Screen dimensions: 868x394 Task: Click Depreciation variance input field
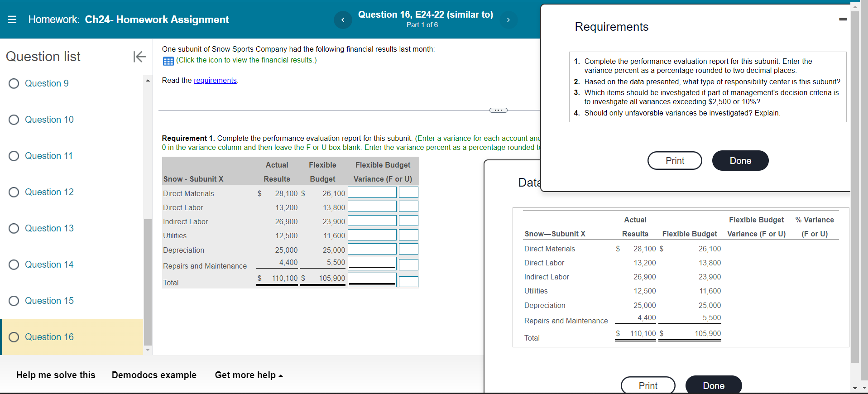(x=372, y=249)
